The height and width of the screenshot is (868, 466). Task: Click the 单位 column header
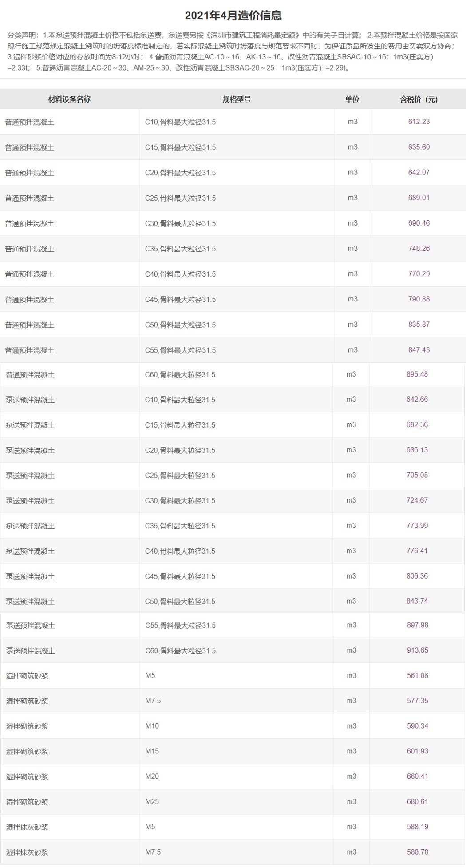[352, 99]
